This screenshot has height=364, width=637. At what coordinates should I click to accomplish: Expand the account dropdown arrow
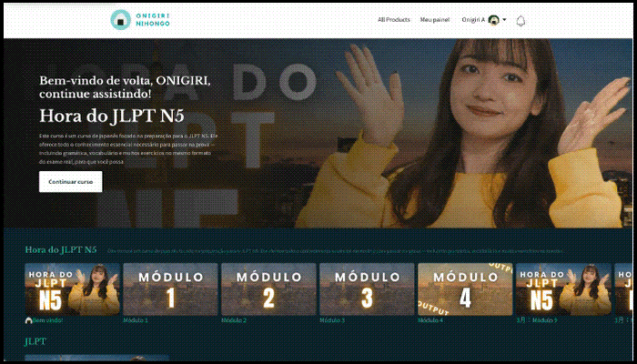point(504,19)
